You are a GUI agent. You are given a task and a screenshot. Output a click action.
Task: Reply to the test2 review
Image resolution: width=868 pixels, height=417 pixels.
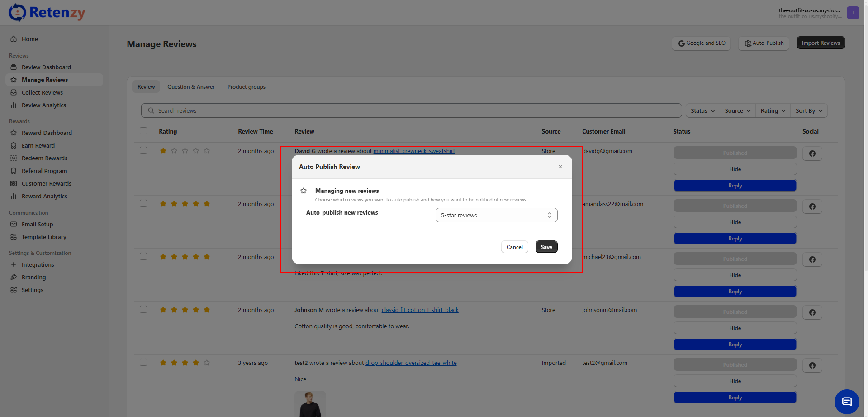pyautogui.click(x=735, y=398)
